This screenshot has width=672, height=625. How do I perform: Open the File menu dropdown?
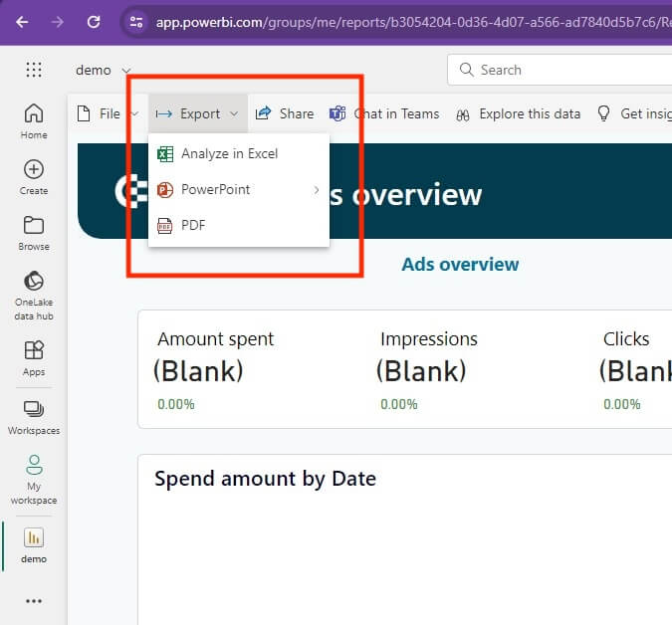click(108, 113)
